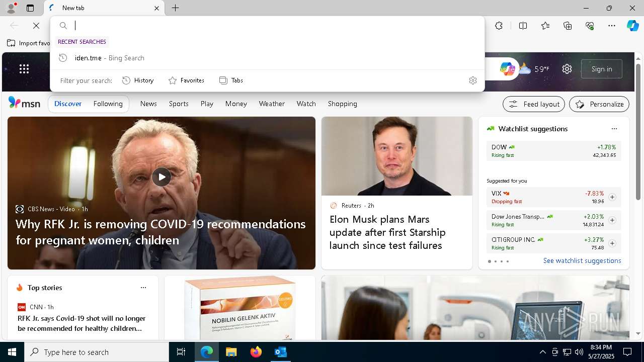Click the Sign in button
The width and height of the screenshot is (644, 362).
[602, 69]
